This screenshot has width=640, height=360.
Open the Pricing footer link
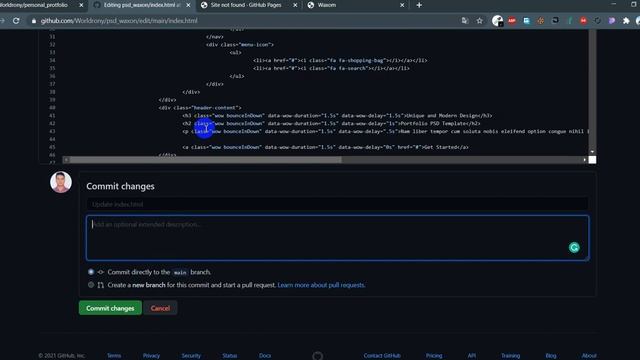tap(434, 356)
